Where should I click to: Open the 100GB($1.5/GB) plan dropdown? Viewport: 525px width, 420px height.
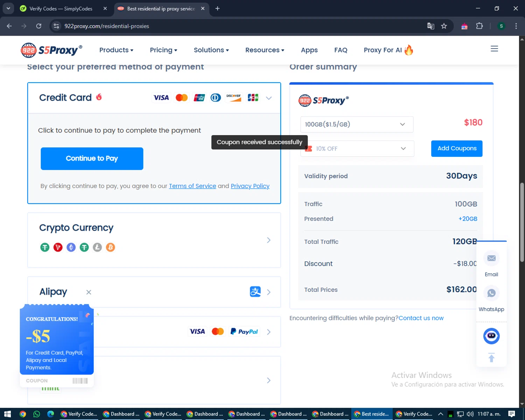pos(357,124)
